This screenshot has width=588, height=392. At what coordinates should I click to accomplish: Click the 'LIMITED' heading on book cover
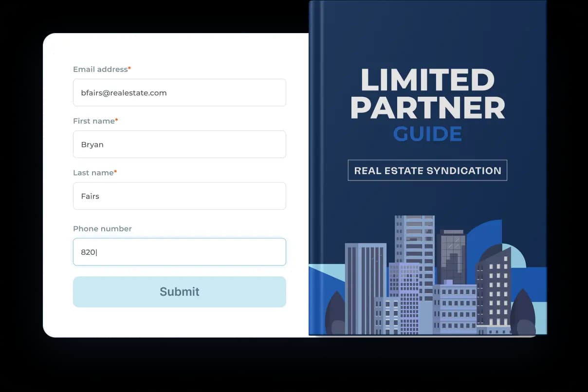427,80
